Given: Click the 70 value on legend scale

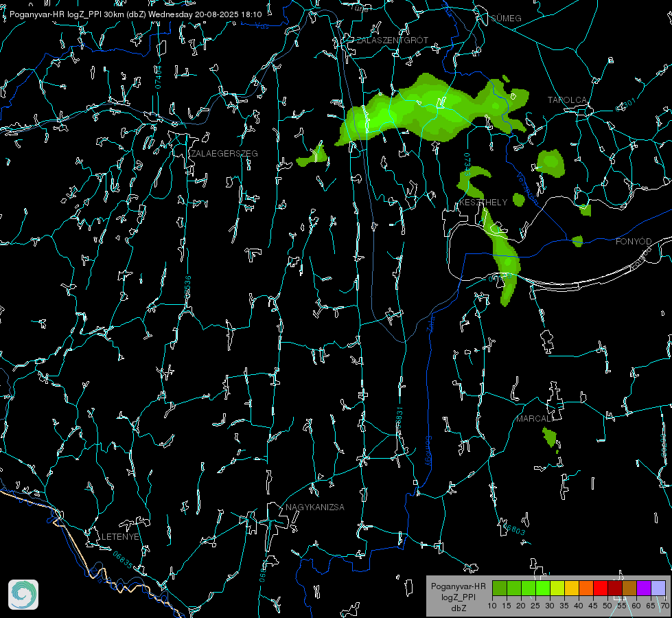Looking at the screenshot, I should tap(664, 606).
